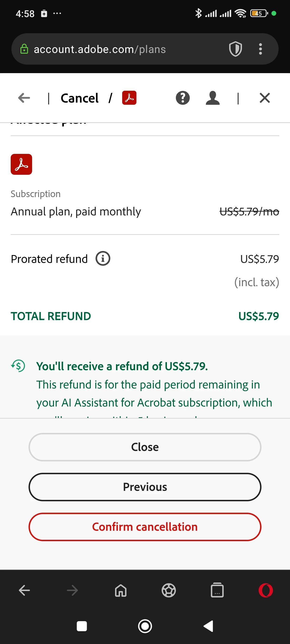Open the user profile icon
Viewport: 290px width, 644px height.
(x=213, y=98)
